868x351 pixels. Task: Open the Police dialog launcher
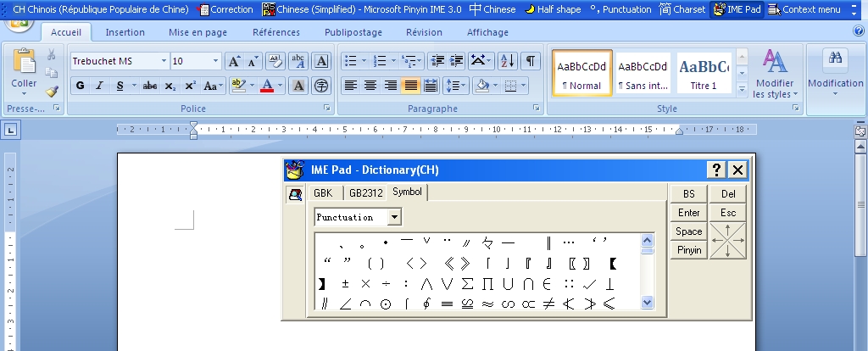point(327,108)
